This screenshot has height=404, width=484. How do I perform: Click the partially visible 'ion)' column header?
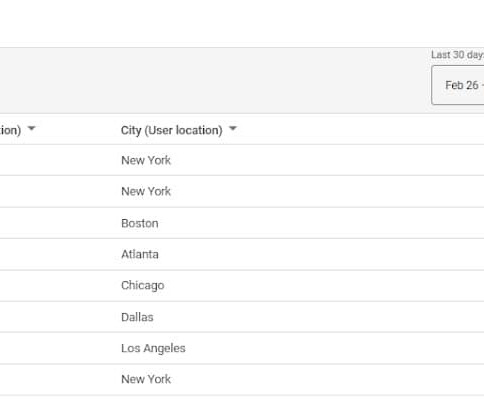click(x=10, y=130)
